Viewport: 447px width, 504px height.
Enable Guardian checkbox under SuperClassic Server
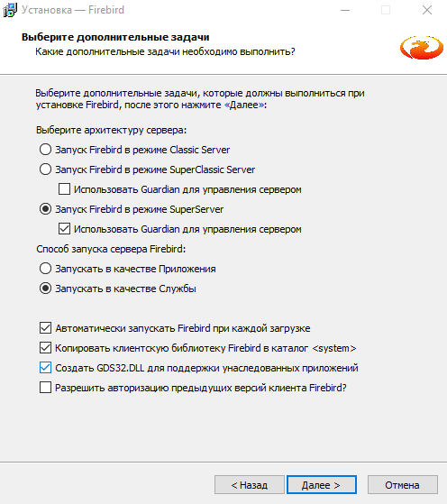click(64, 189)
